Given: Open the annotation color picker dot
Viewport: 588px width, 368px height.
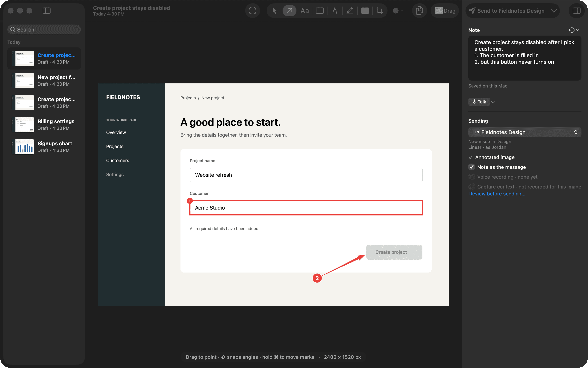Looking at the screenshot, I should coord(395,11).
